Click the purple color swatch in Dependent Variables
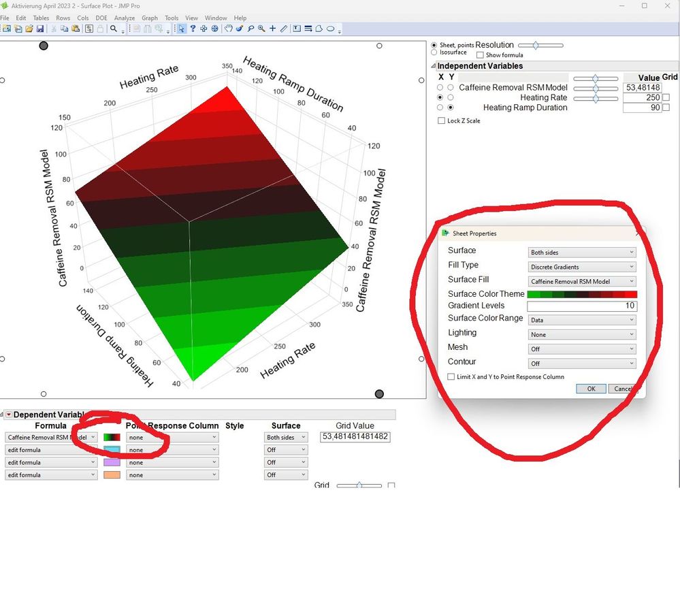The height and width of the screenshot is (616, 680). (x=112, y=462)
